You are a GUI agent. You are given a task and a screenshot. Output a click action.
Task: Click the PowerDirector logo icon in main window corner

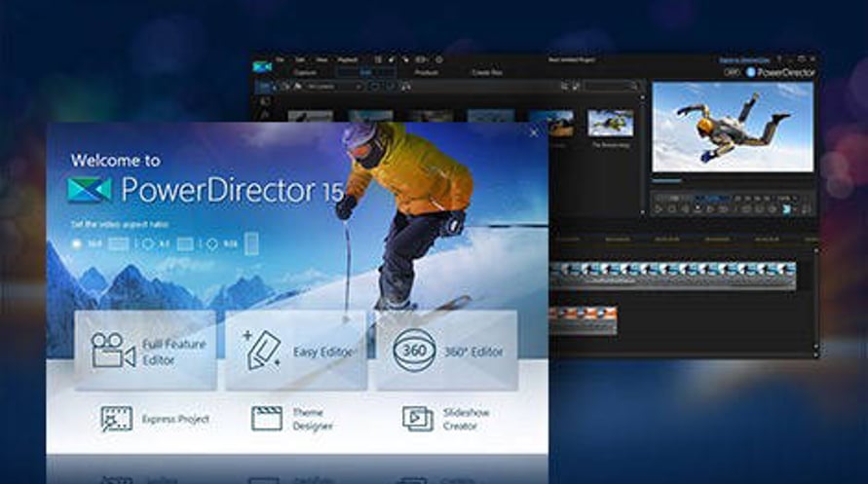coord(262,67)
